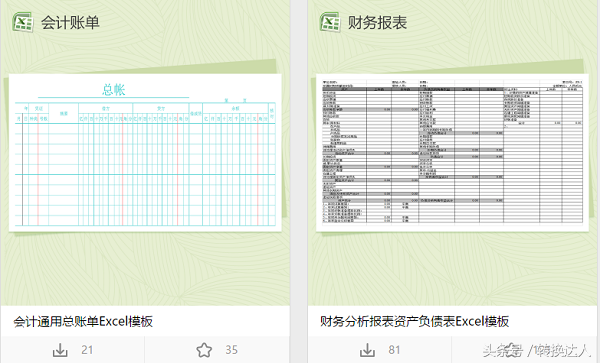The height and width of the screenshot is (363, 600).
Task: Open the 总帐 ledger template preview
Action: pos(145,153)
